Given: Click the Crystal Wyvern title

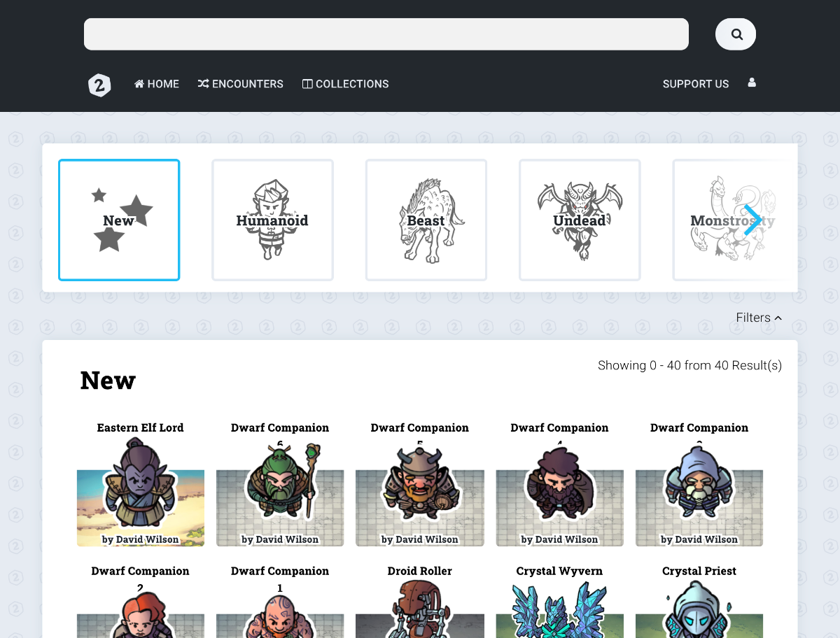Looking at the screenshot, I should [559, 571].
